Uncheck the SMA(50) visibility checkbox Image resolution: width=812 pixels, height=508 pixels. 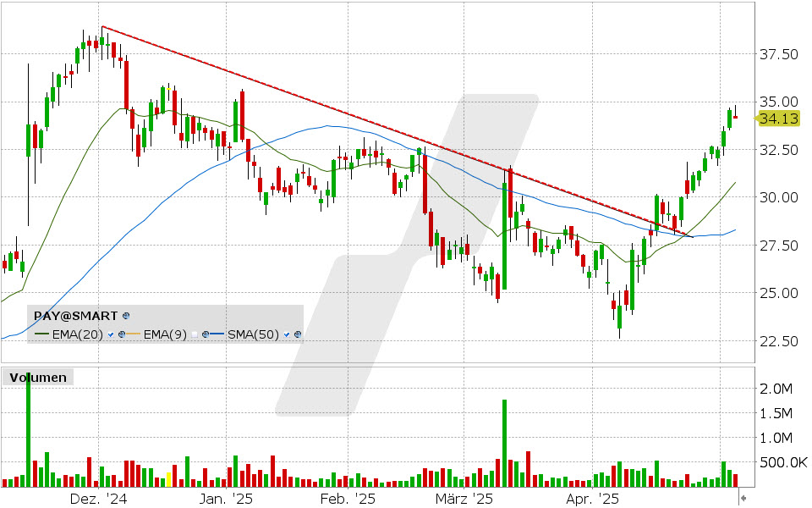click(x=287, y=335)
